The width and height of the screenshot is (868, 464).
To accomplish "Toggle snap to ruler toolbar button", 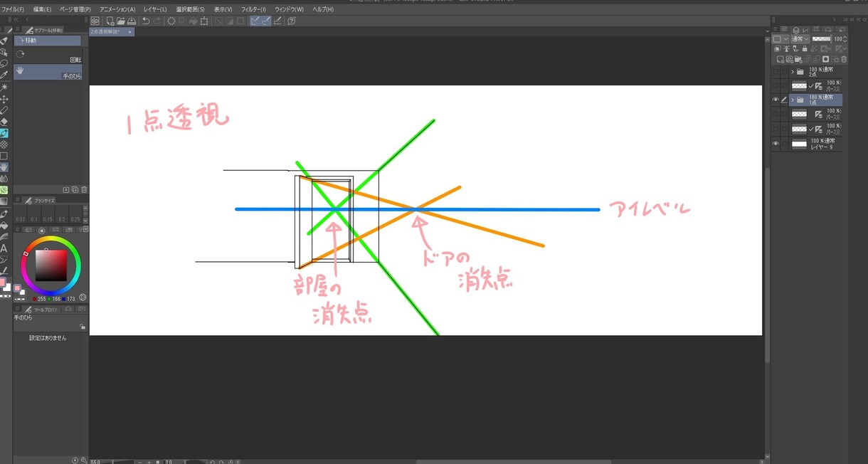I will 255,21.
